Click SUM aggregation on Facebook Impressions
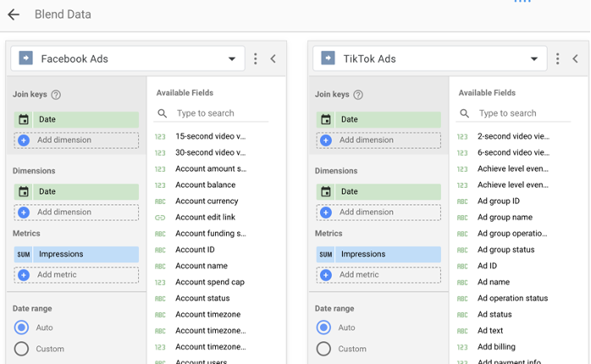591x364 pixels. [x=24, y=254]
